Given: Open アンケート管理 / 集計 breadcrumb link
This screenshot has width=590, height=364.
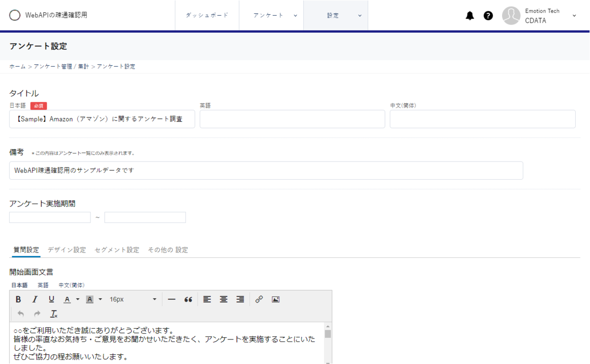Looking at the screenshot, I should [61, 66].
